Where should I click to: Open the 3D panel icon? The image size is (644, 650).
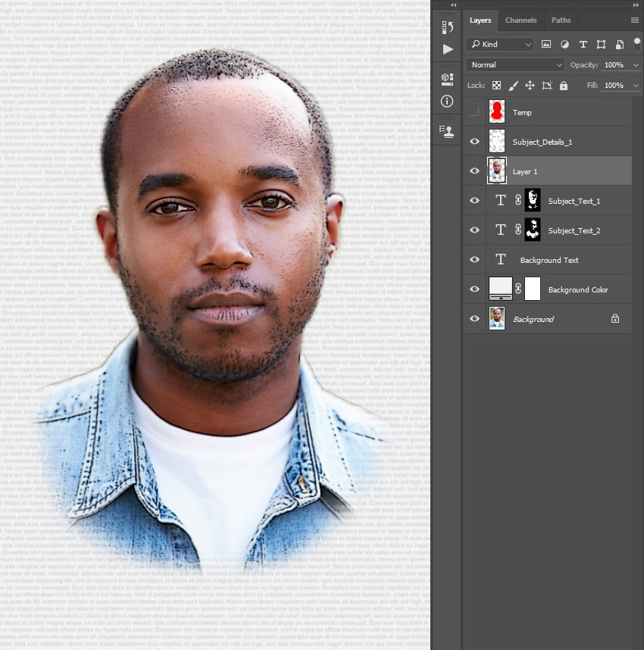click(447, 78)
